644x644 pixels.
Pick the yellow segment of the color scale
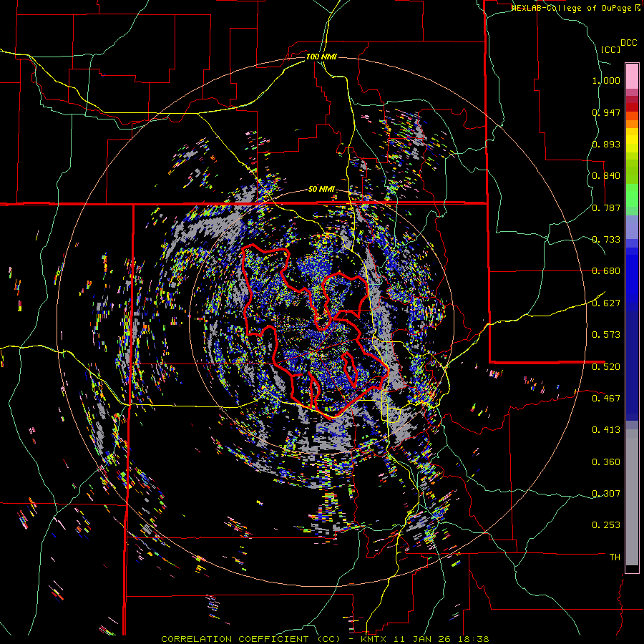632,140
